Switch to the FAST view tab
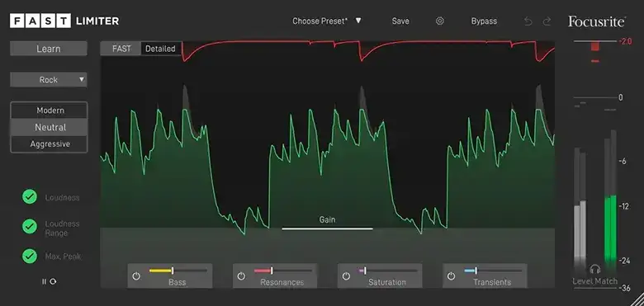Screen dimensions: 644x306 point(121,49)
